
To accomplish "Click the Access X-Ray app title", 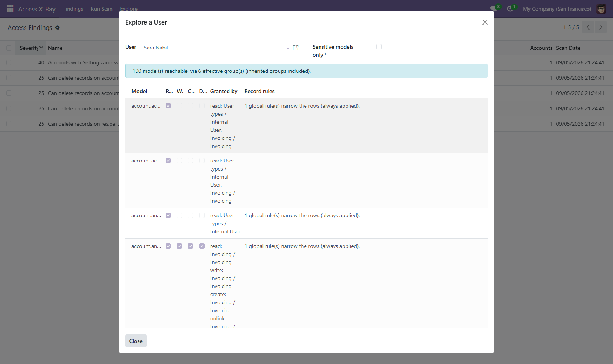I will click(x=37, y=9).
